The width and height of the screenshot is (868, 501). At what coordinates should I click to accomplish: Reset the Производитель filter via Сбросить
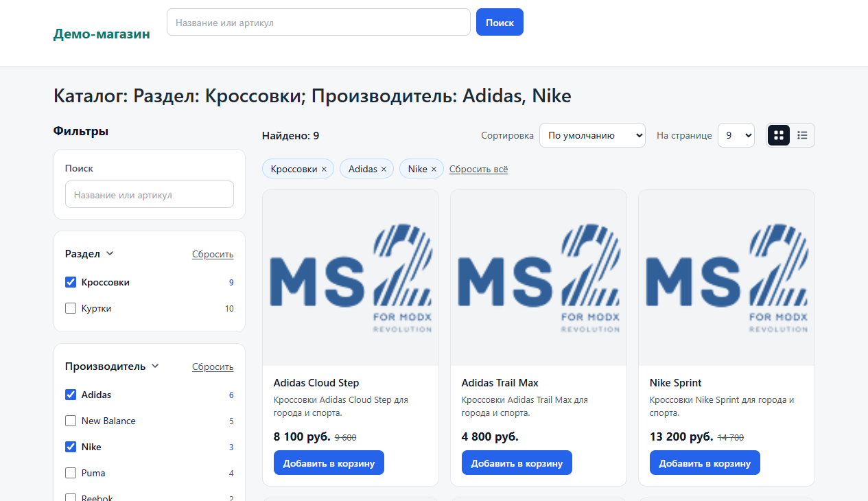(213, 367)
